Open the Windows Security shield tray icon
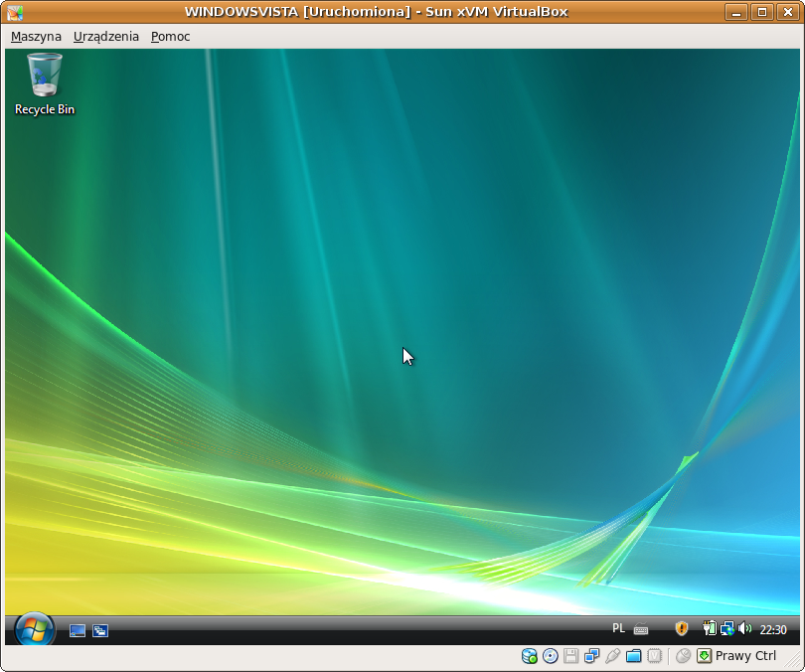 682,628
